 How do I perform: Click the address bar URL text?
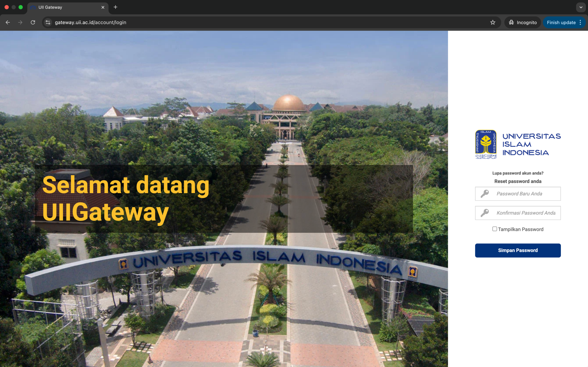click(x=90, y=22)
